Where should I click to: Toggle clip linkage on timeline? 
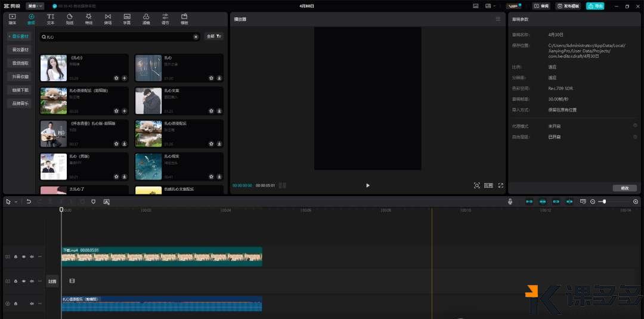point(556,202)
